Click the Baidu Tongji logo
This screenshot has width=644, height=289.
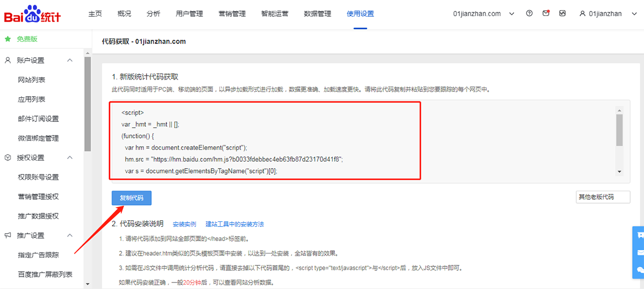coord(32,15)
